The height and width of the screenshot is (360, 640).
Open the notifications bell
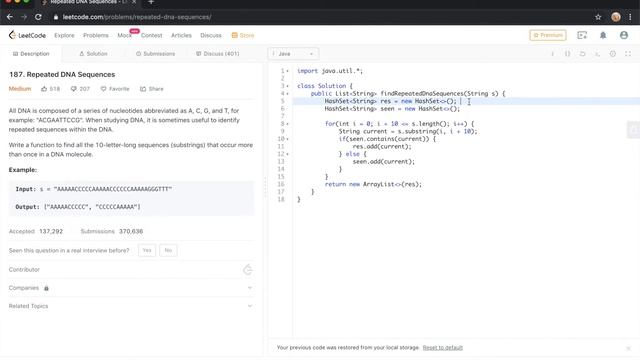(603, 36)
